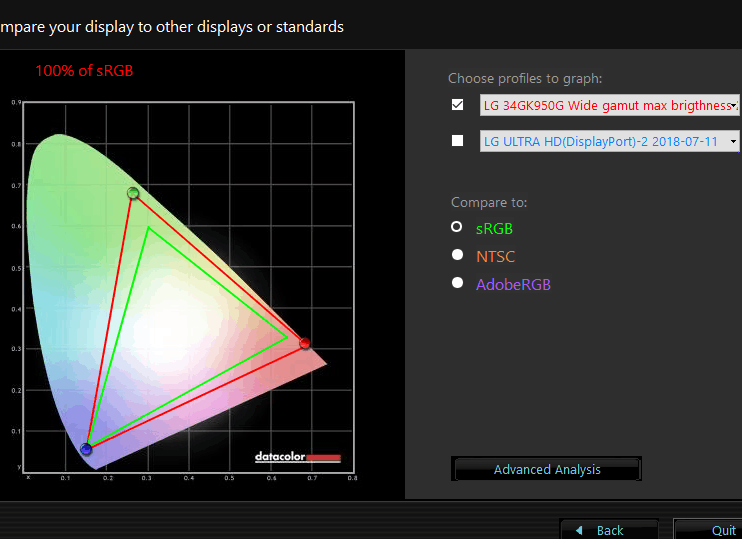The height and width of the screenshot is (539, 742).
Task: Quit the calibration application
Action: point(708,530)
